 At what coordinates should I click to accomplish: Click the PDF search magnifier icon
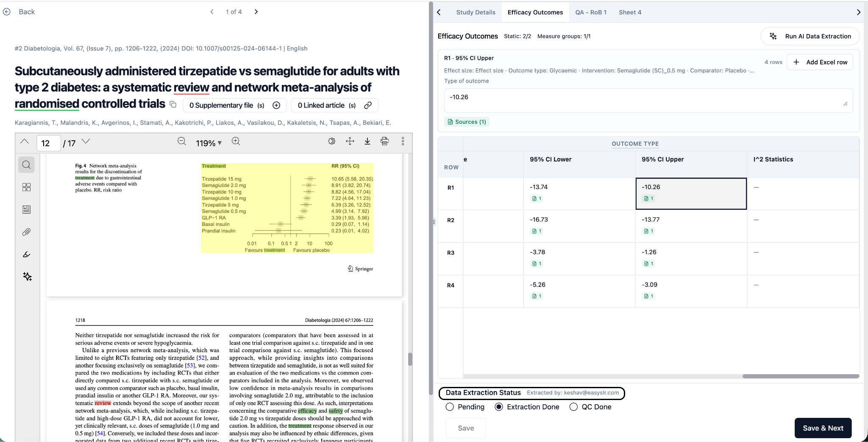[x=26, y=165]
